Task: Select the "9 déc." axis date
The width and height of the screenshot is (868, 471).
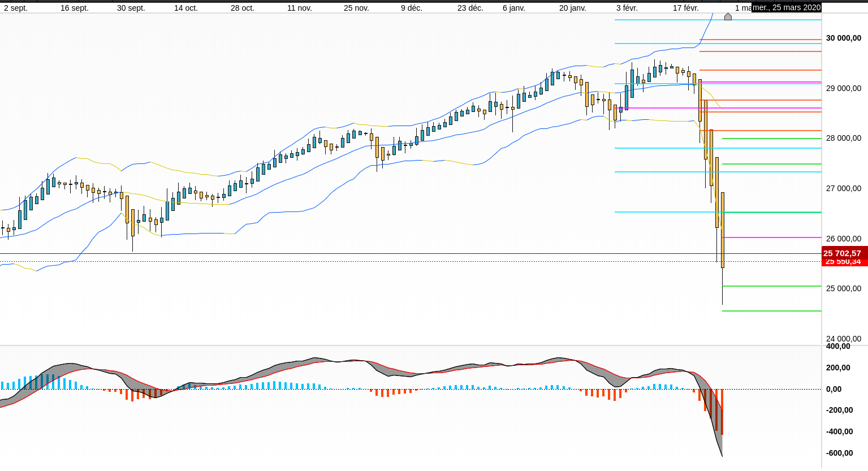Action: pyautogui.click(x=412, y=8)
